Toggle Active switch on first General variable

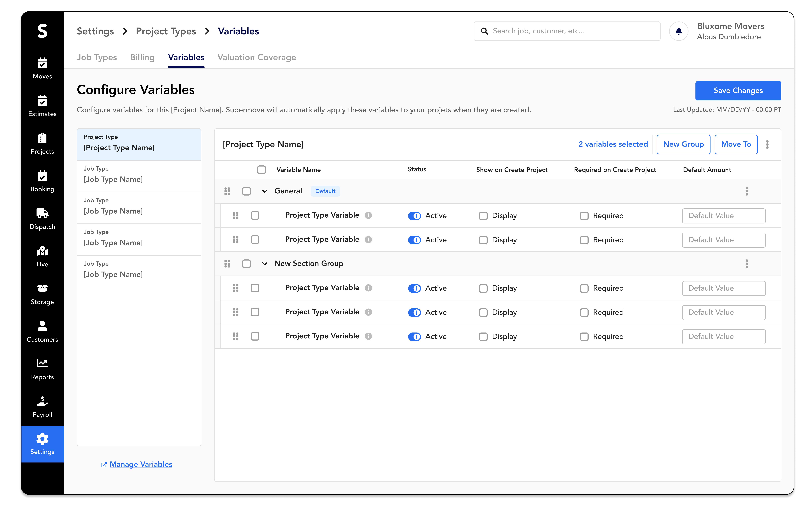pos(415,216)
